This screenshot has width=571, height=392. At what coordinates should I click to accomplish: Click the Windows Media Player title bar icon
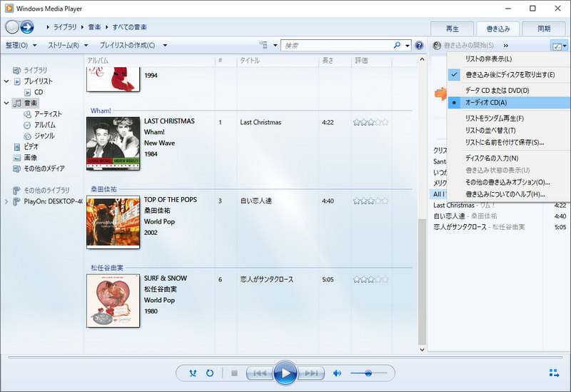tap(9, 9)
